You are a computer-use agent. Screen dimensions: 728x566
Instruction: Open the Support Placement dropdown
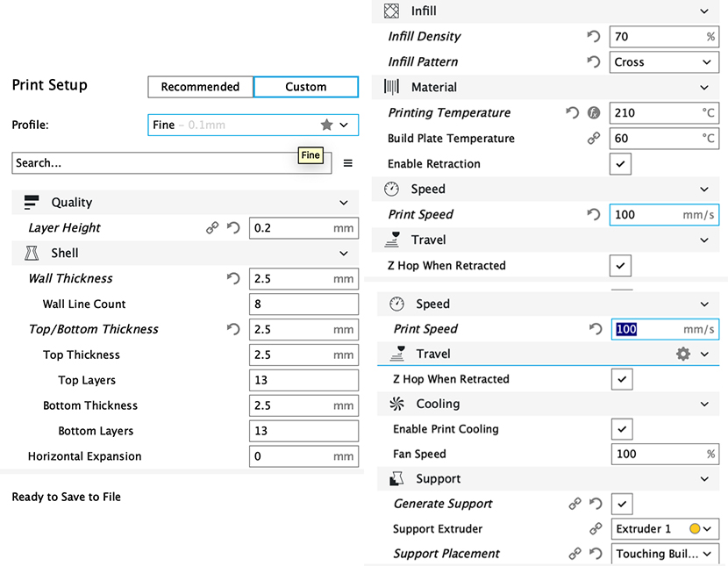664,554
